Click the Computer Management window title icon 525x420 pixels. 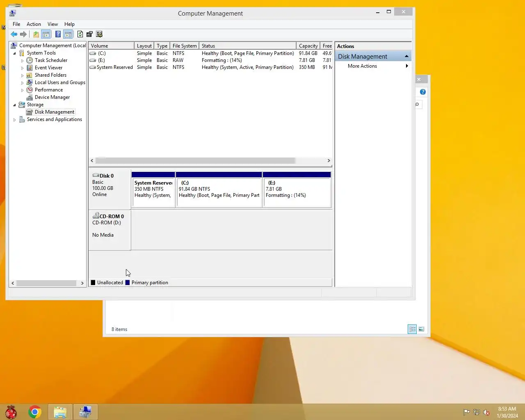(13, 13)
